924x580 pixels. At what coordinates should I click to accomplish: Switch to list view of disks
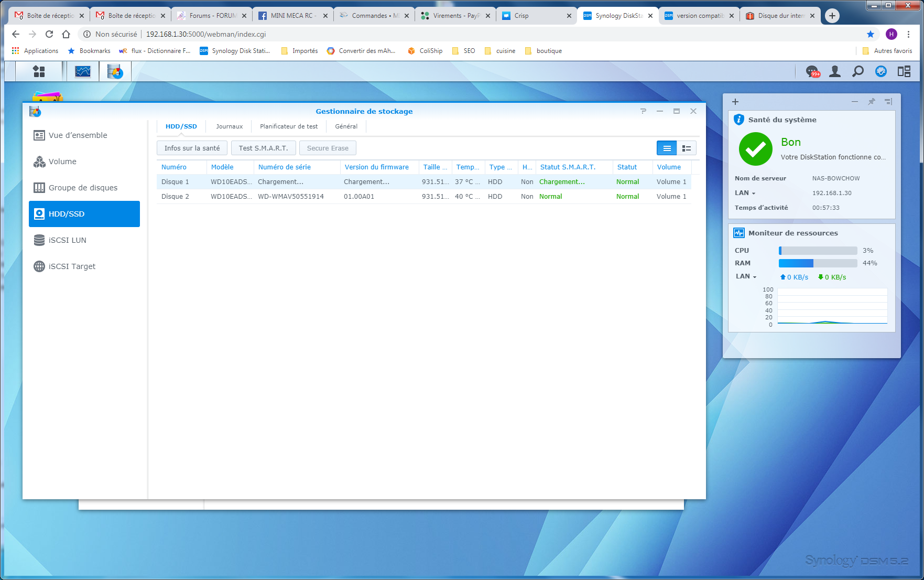click(667, 148)
